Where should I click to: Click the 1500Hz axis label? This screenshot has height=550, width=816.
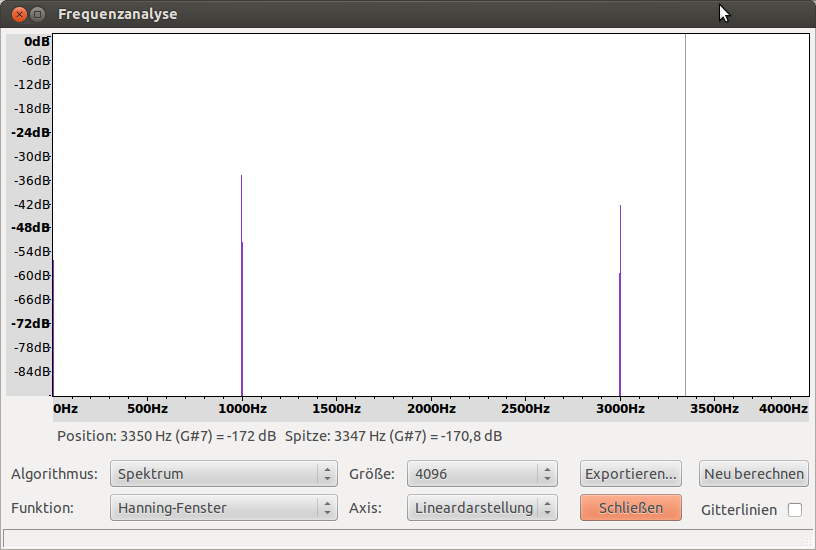click(337, 408)
